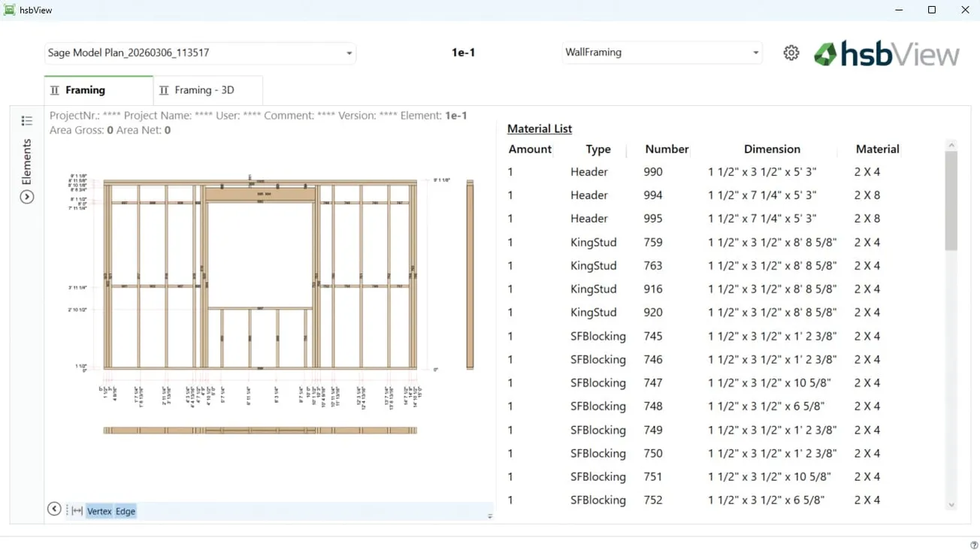Click the material list scrollbar thumb
This screenshot has width=980, height=550.
951,201
